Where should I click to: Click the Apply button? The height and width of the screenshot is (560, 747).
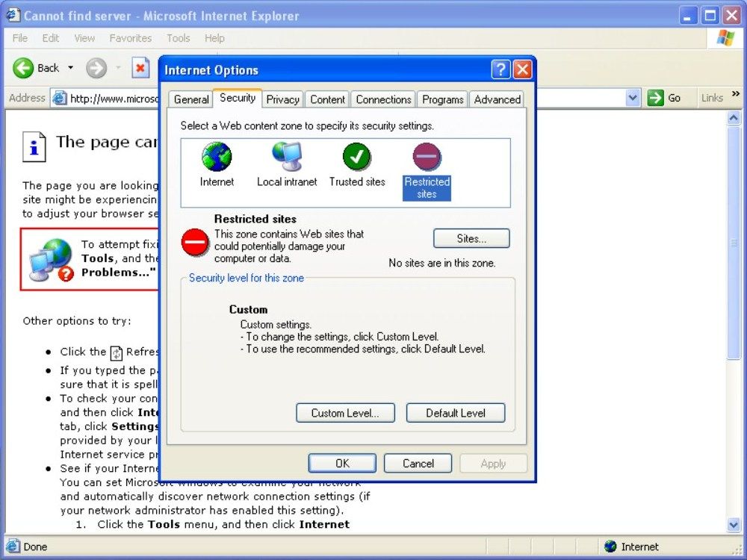(493, 464)
